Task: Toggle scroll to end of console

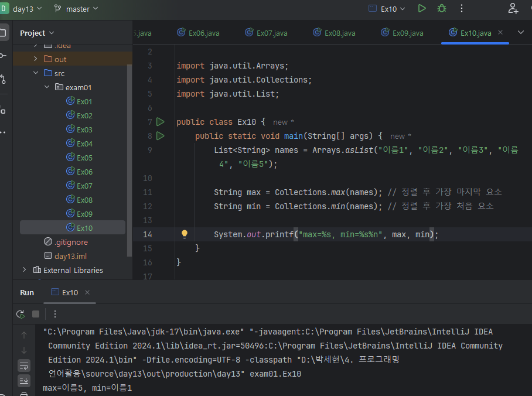Action: (x=24, y=381)
